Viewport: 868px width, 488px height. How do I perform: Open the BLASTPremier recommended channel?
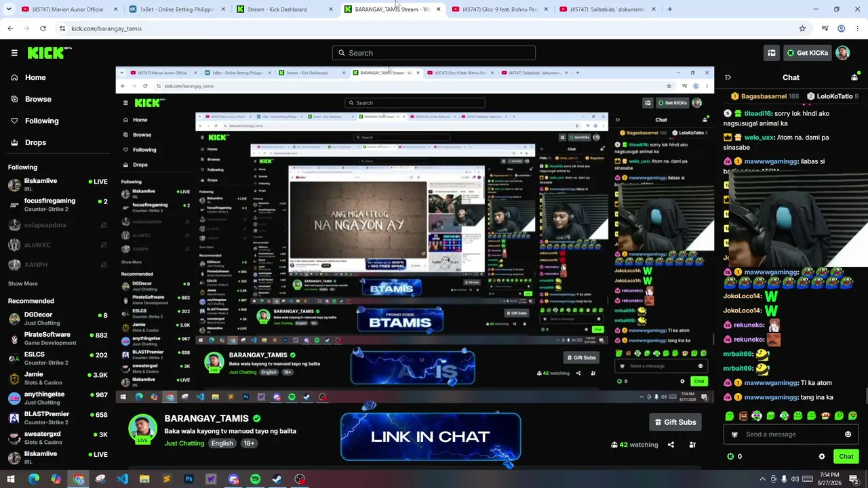click(x=58, y=418)
